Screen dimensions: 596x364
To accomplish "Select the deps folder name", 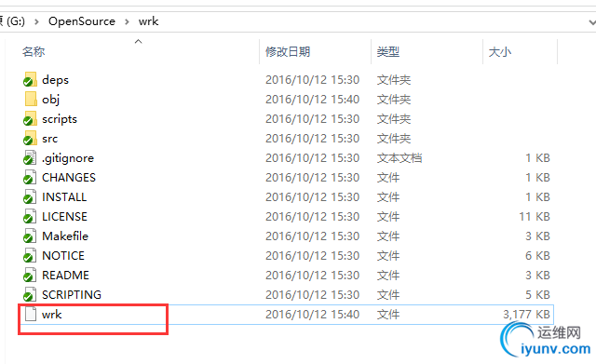I will point(56,80).
